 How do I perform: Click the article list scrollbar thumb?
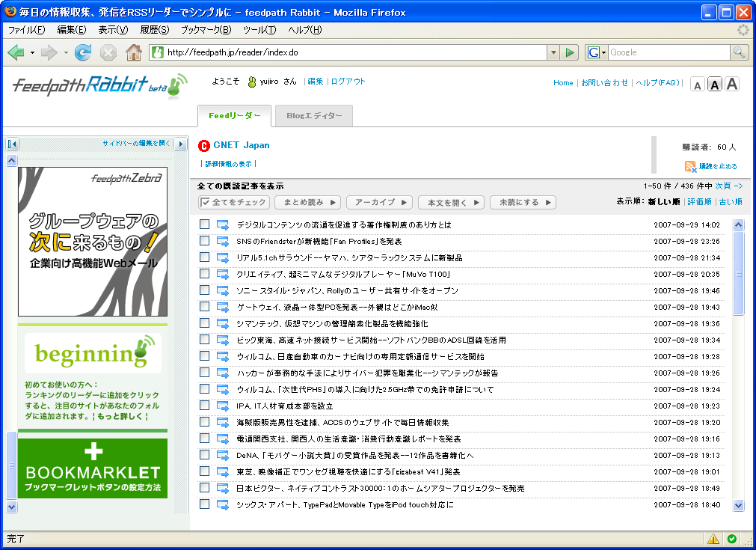point(738,274)
